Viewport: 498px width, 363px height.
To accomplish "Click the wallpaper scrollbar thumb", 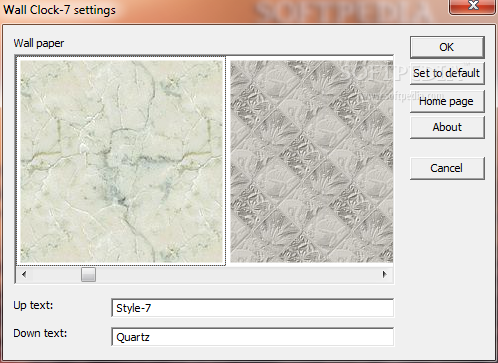I will (x=88, y=275).
